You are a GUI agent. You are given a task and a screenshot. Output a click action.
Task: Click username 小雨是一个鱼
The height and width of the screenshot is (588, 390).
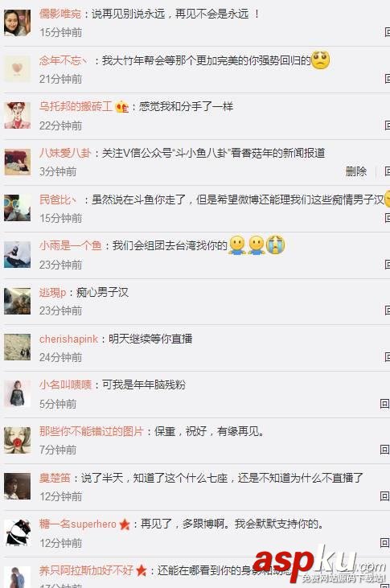coord(71,245)
